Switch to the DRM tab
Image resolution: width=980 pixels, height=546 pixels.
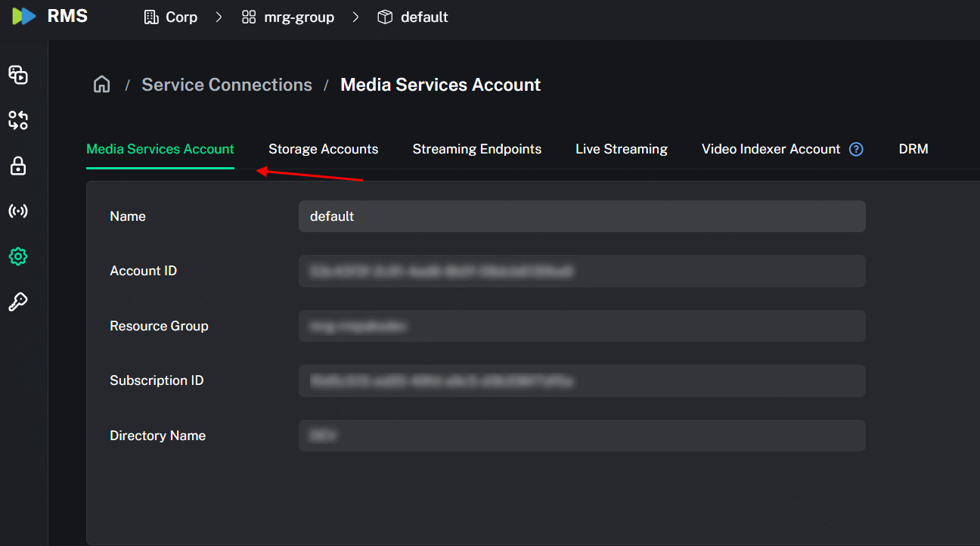913,149
